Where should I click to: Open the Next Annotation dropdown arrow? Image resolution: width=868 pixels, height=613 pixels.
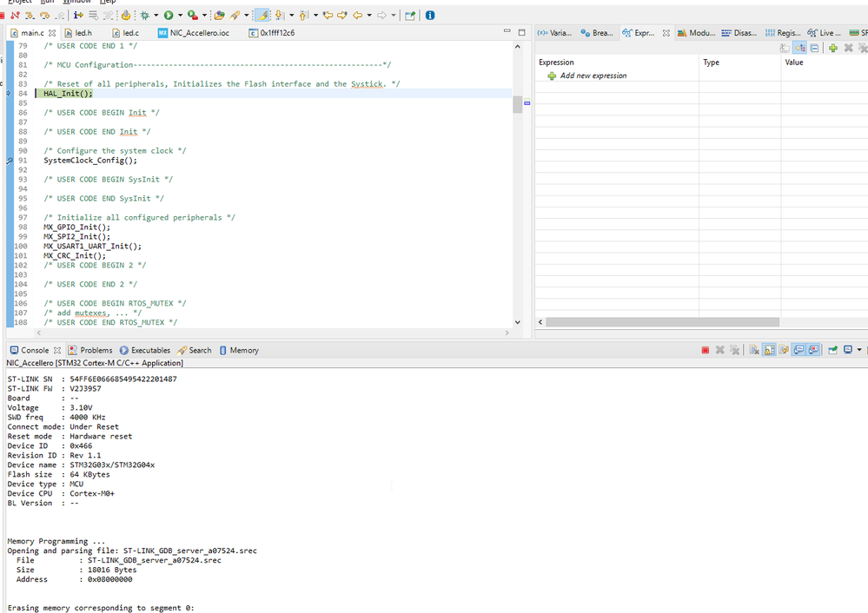pos(292,15)
